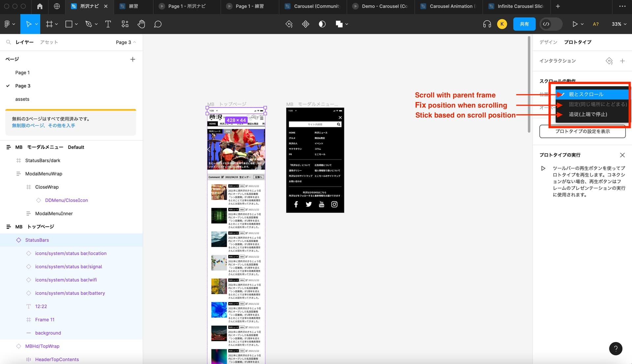Click the Pen/Vector tool icon

coord(89,24)
